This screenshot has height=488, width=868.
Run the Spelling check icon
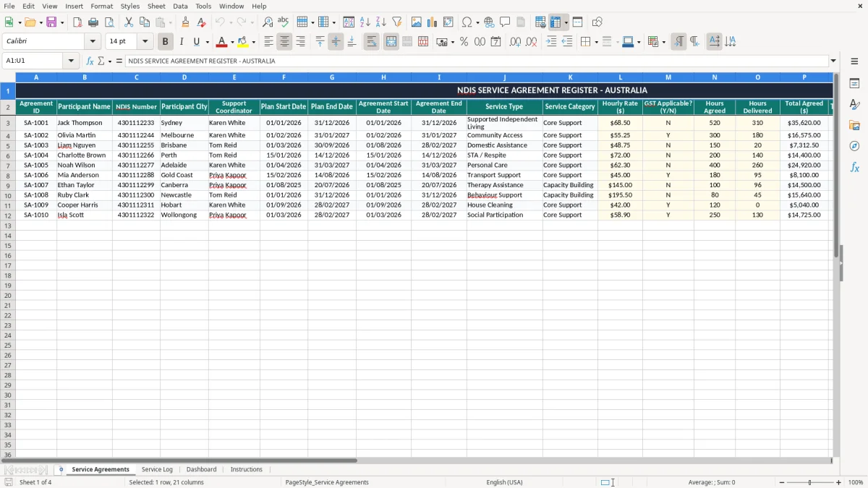(284, 22)
